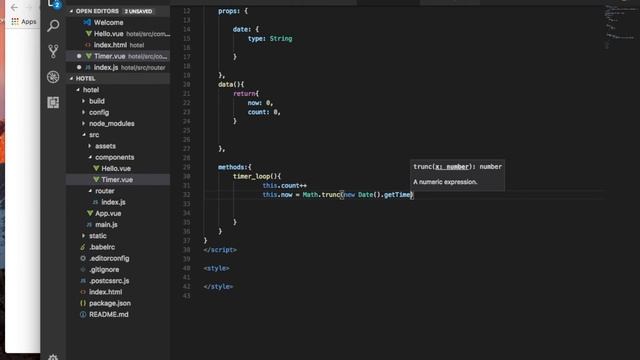The image size is (640, 360).
Task: Click the closing </script> tag
Action: point(220,250)
